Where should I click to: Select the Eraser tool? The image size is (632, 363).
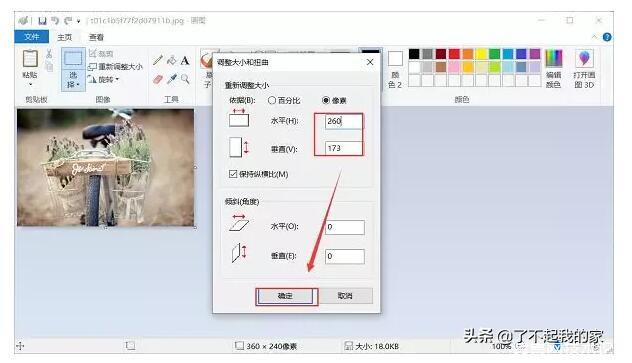(x=158, y=79)
